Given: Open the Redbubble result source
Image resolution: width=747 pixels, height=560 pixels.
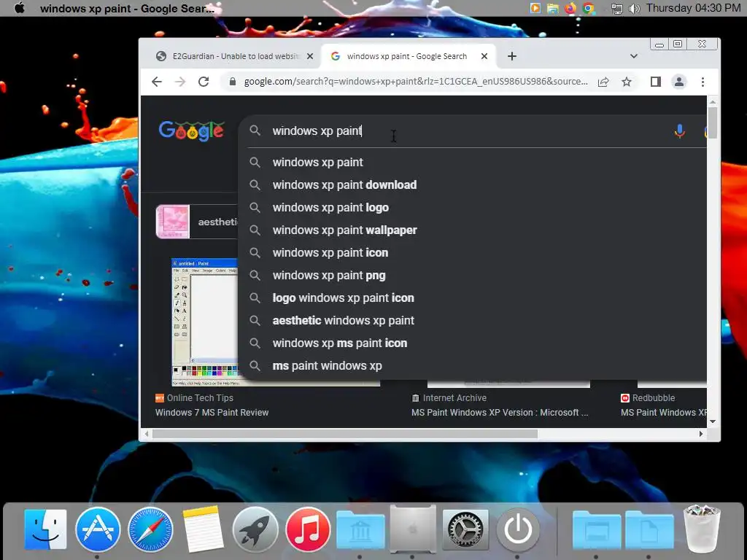Looking at the screenshot, I should tap(648, 398).
